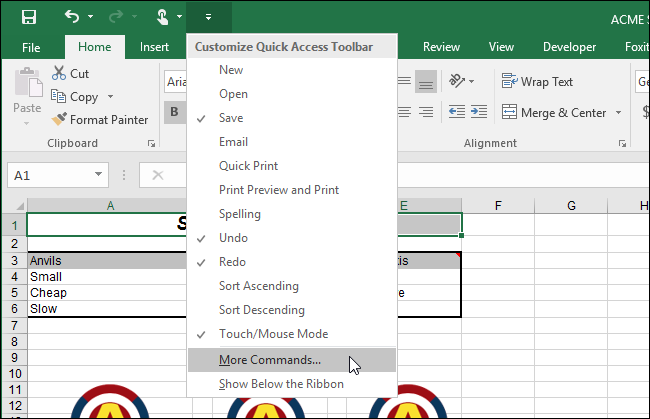Click the Touch/Mouse Mode hand icon

(162, 17)
